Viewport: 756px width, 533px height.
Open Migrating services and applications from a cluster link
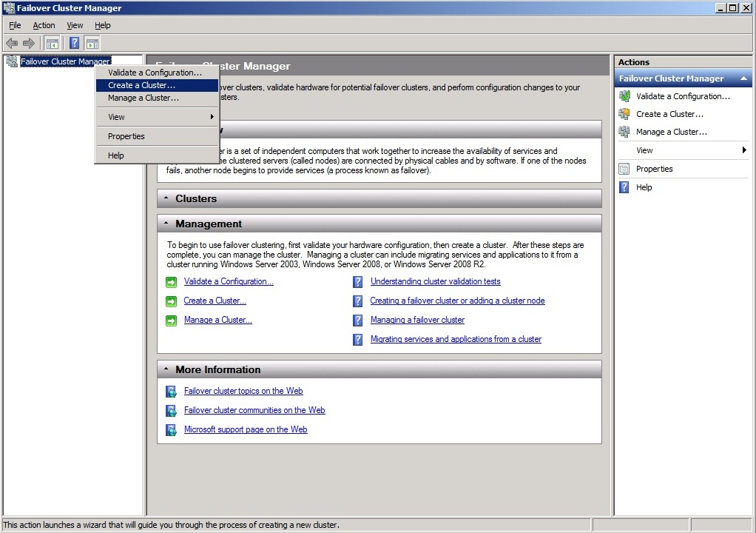click(x=456, y=339)
